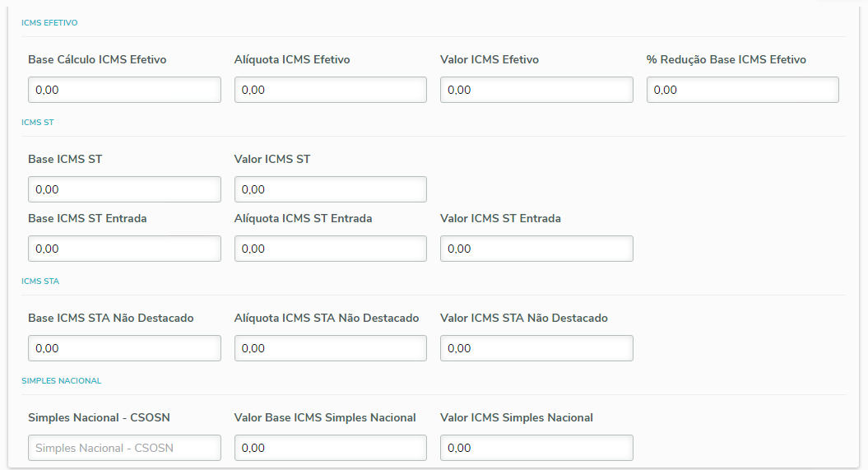Click the Base Cálculo ICMS Efetivo field
This screenshot has height=470, width=868.
124,90
